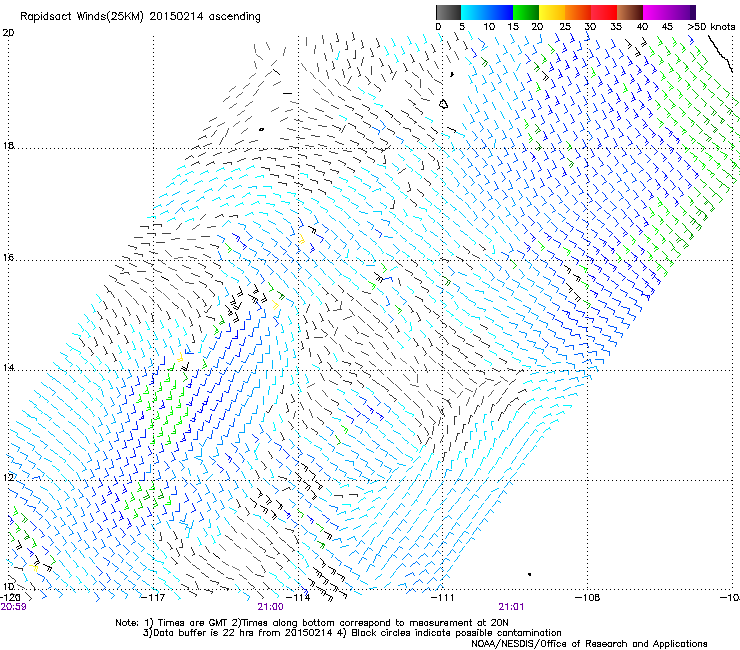
Task: Click the latitude '12' axis label
Action: [8, 477]
